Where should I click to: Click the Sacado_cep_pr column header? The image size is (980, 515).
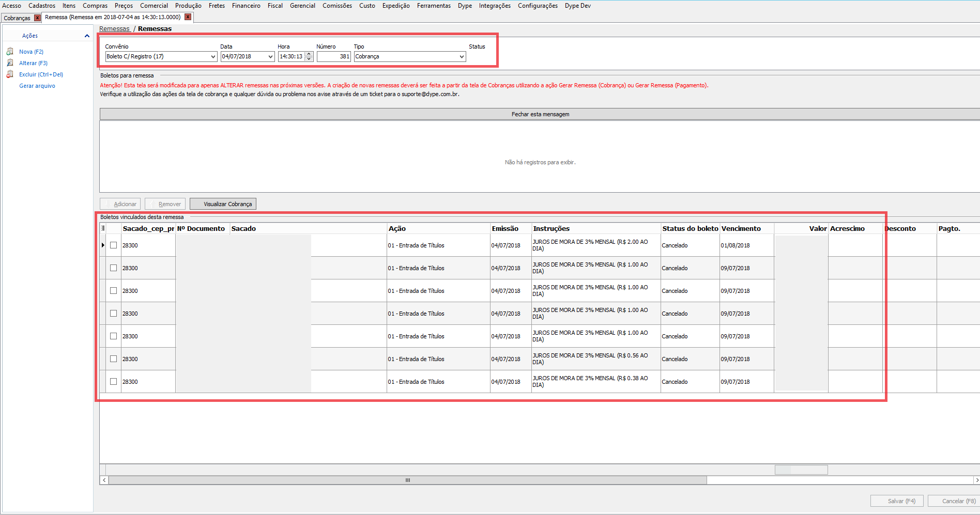[x=148, y=228]
